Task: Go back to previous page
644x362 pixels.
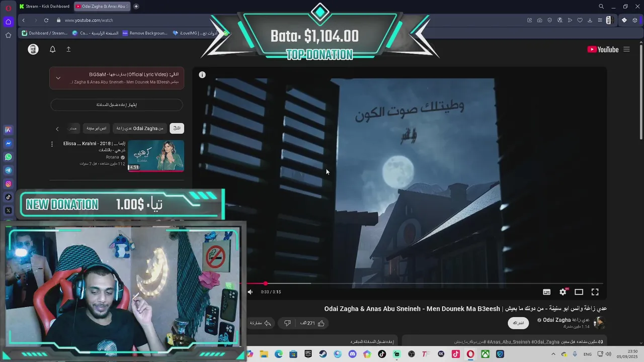Action: [23, 20]
